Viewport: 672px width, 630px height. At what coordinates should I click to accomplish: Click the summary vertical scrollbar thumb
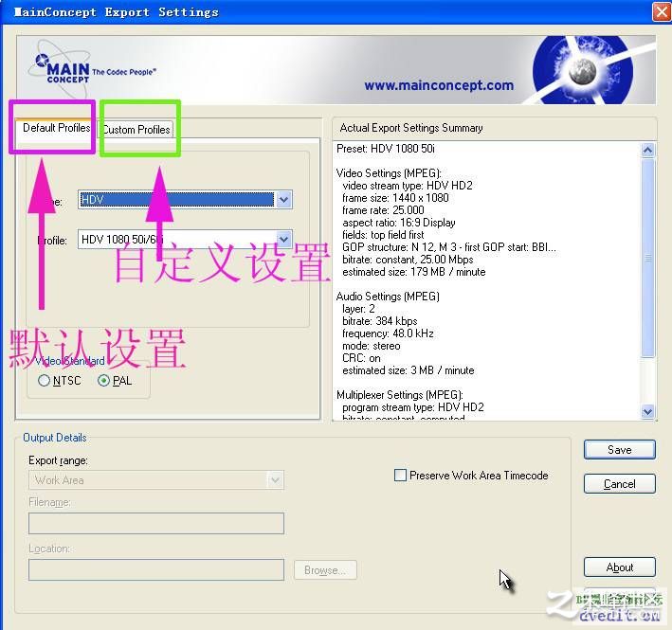(x=647, y=258)
